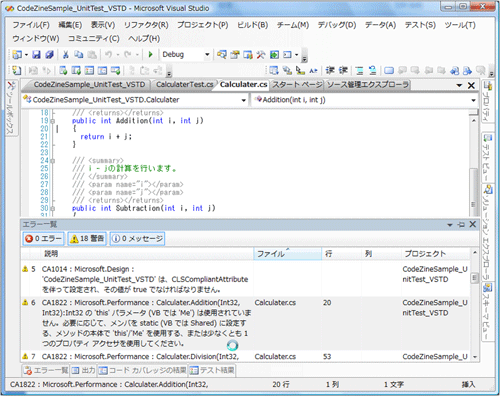Switch to テスト結果 tab

click(212, 370)
